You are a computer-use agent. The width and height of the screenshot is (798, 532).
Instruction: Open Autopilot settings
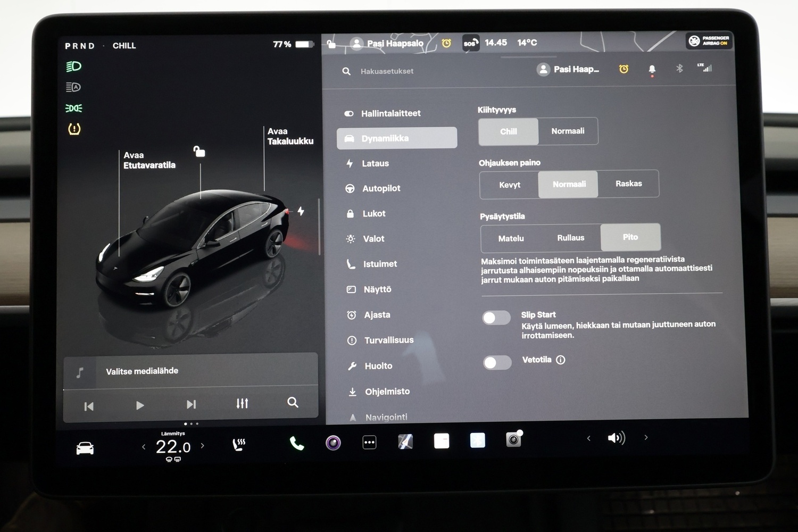coord(373,188)
